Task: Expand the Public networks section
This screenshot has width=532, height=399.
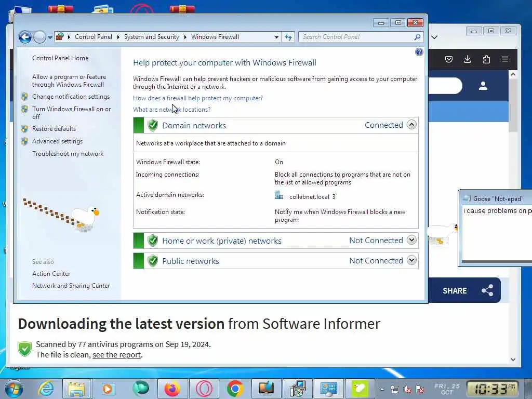Action: click(411, 261)
